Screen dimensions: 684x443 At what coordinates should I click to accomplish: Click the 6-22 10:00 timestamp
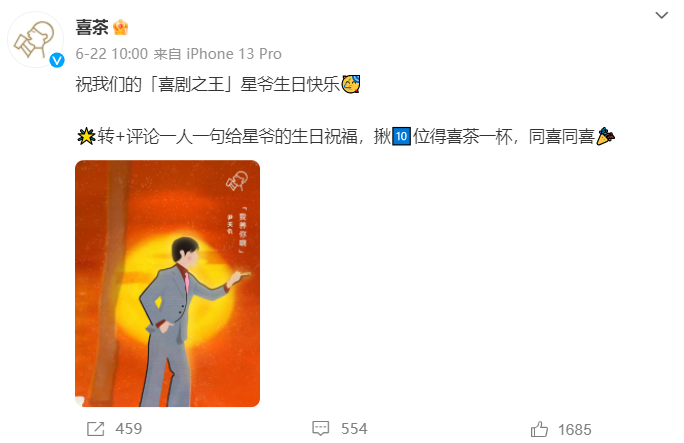click(x=112, y=54)
